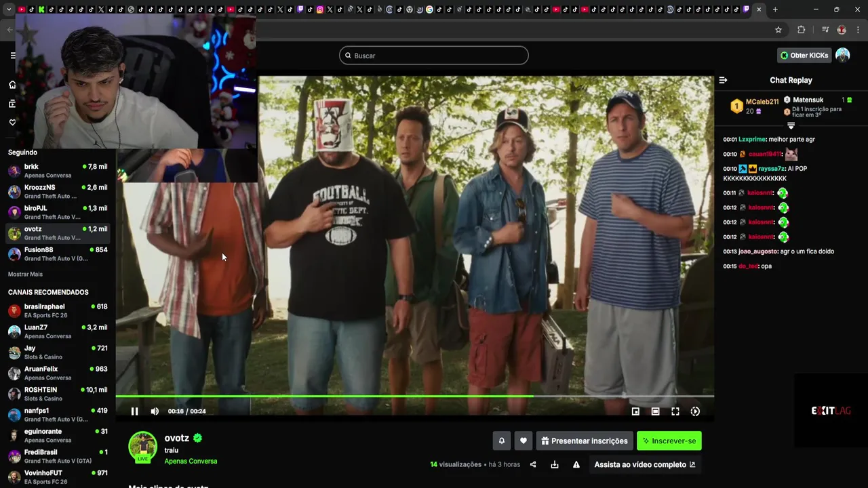Screen dimensions: 868x488
Task: Click the browse icon below Home in sidebar
Action: 12,104
